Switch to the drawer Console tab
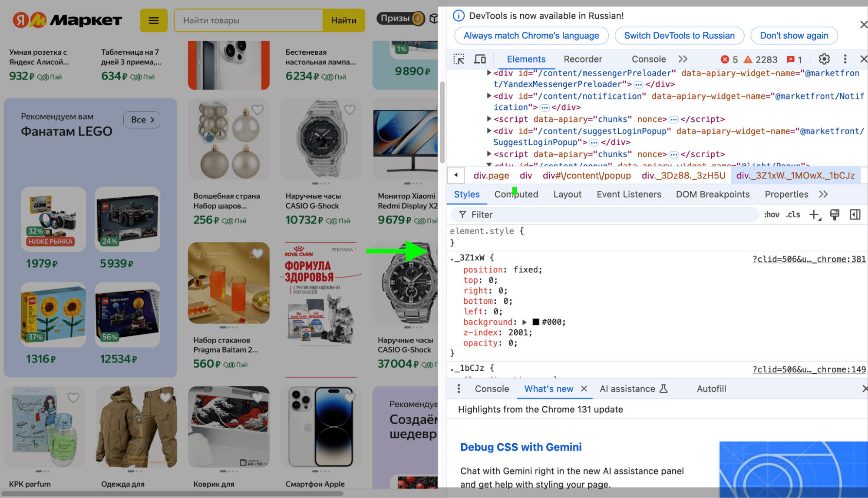This screenshot has height=498, width=868. pyautogui.click(x=492, y=388)
